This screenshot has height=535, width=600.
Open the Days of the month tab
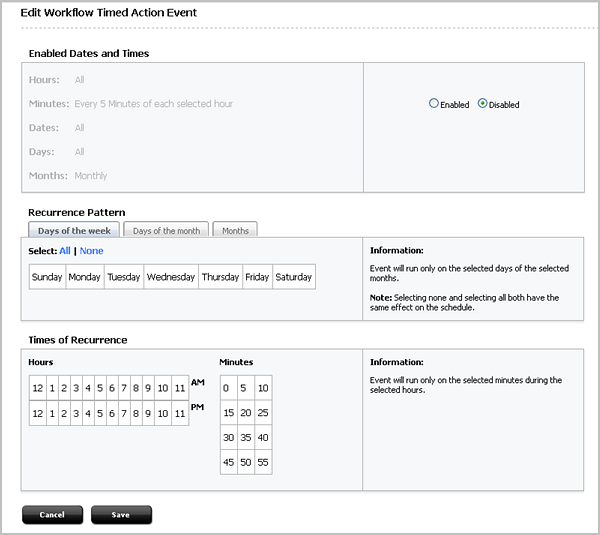(166, 230)
